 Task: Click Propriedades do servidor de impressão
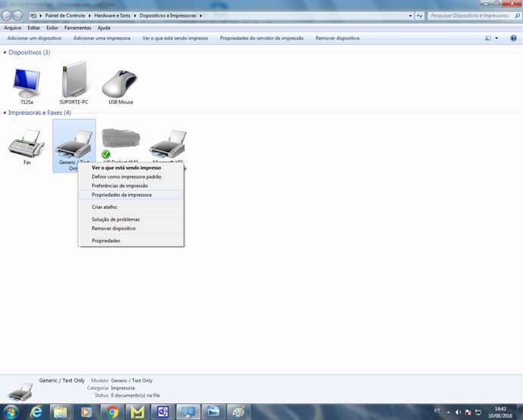pyautogui.click(x=261, y=38)
